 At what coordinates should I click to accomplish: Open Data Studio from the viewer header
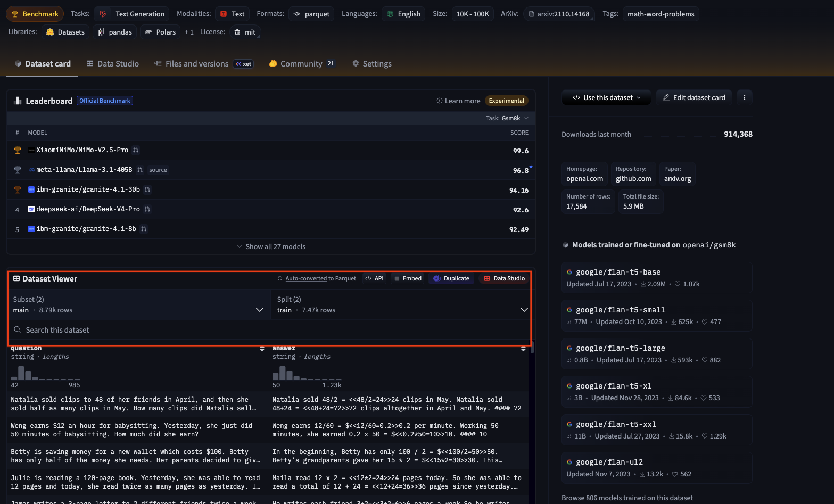(x=504, y=278)
